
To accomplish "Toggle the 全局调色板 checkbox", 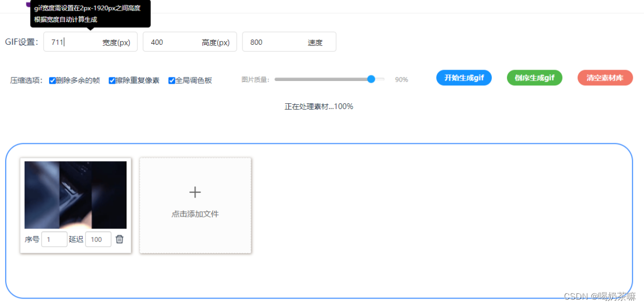I will (172, 81).
